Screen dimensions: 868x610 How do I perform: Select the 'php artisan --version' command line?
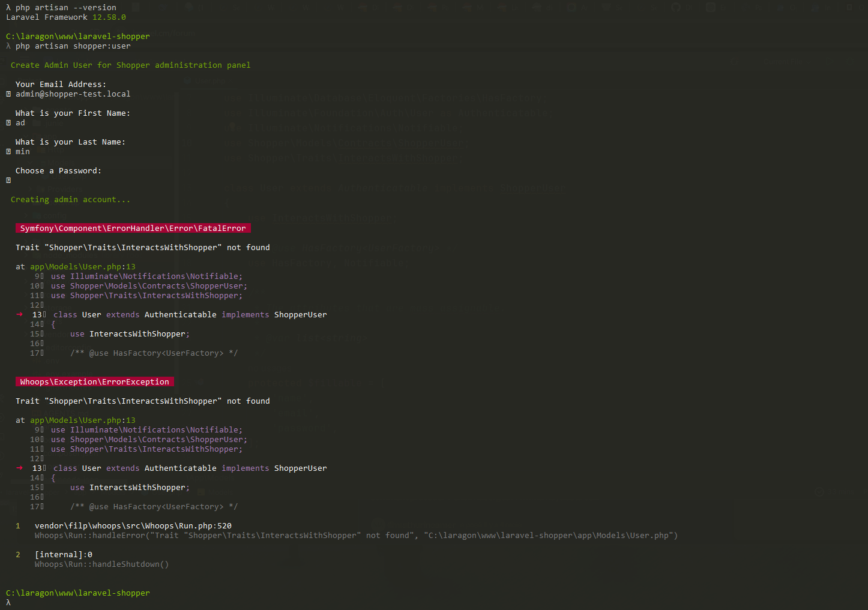pyautogui.click(x=66, y=8)
